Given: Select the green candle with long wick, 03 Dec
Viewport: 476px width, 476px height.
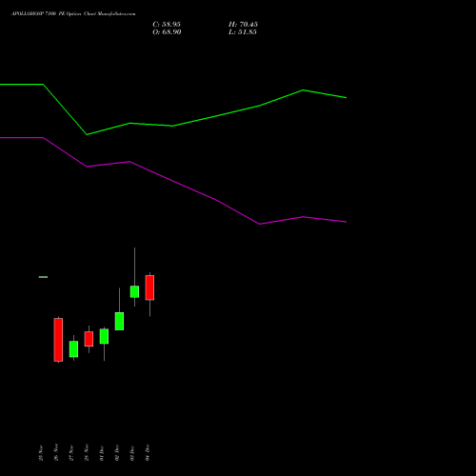Looking at the screenshot, I should pyautogui.click(x=134, y=291).
